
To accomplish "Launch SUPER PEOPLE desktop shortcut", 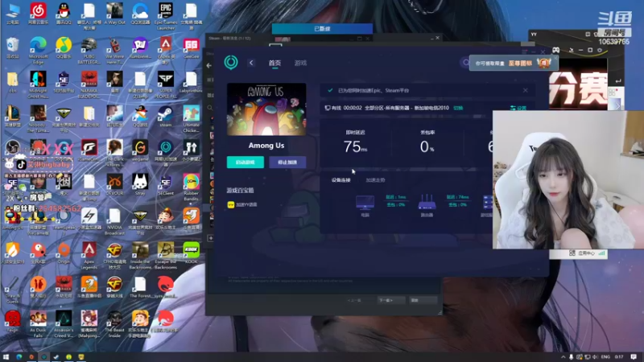I will click(x=166, y=84).
